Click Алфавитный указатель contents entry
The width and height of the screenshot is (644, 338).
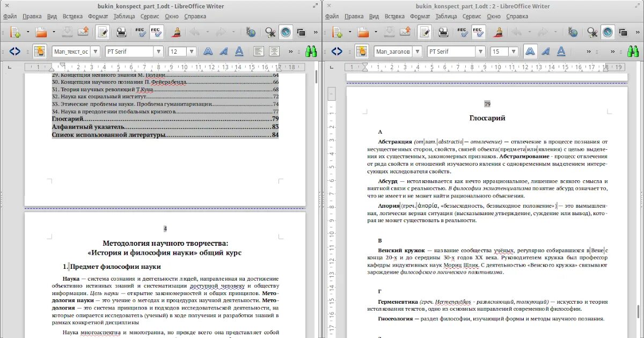(165, 127)
